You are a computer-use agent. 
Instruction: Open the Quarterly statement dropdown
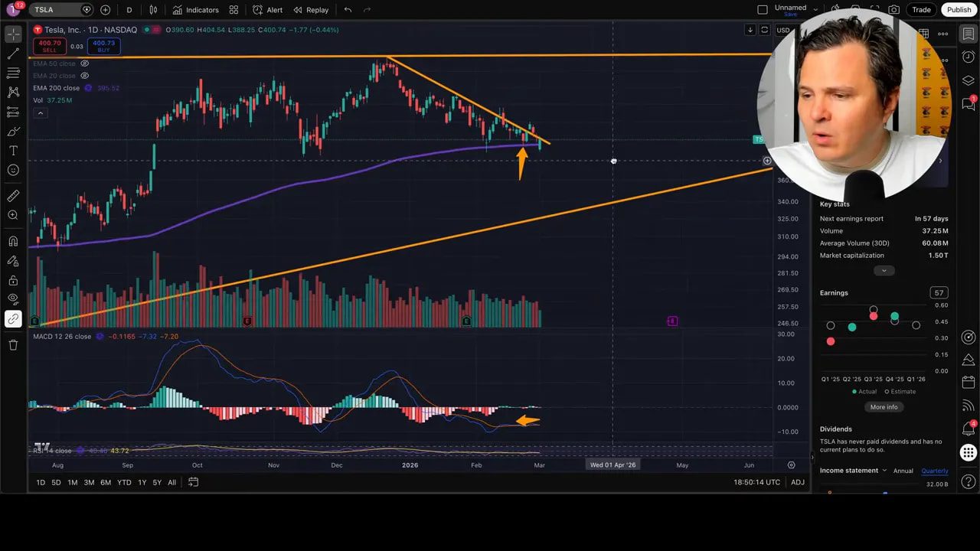934,471
